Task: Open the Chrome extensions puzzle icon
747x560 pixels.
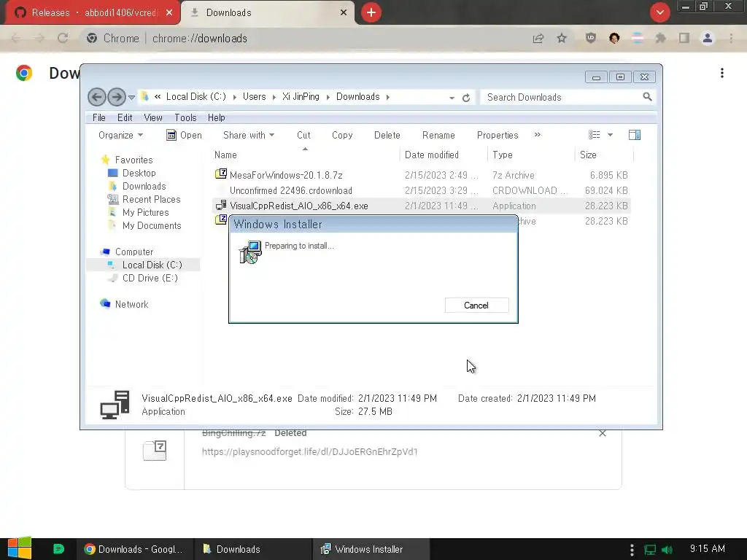Action: coord(660,38)
